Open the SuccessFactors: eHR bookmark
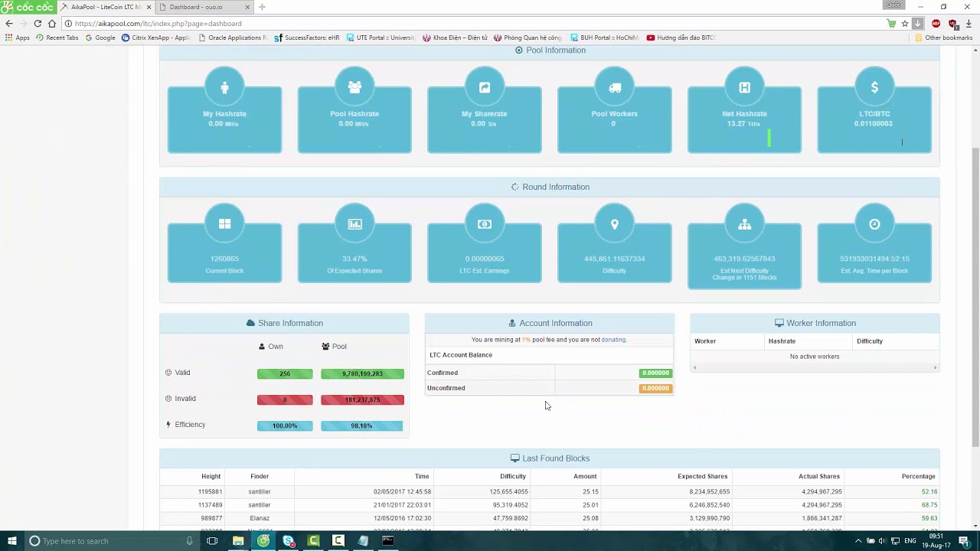 (307, 37)
